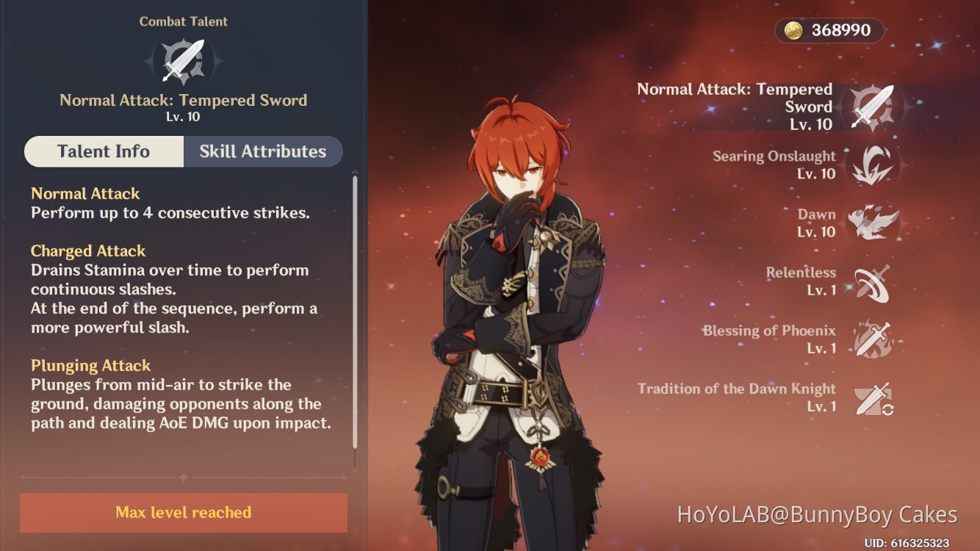Image resolution: width=980 pixels, height=551 pixels.
Task: Tap the Mora coin icon
Action: pyautogui.click(x=793, y=30)
